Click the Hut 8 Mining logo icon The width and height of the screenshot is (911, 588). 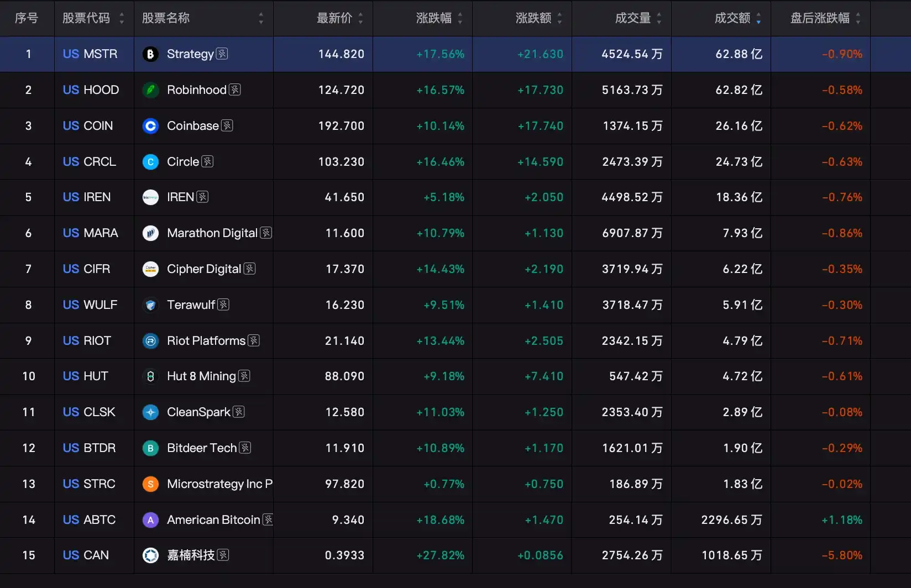tap(150, 376)
